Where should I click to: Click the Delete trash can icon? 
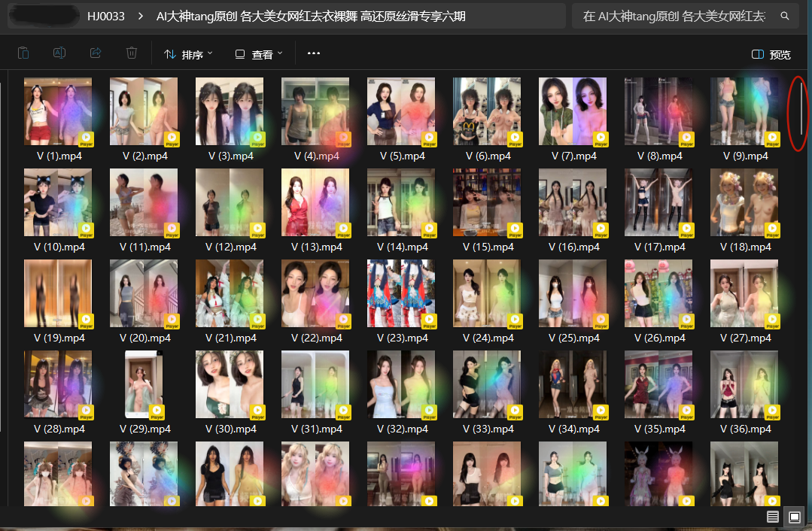coord(132,53)
